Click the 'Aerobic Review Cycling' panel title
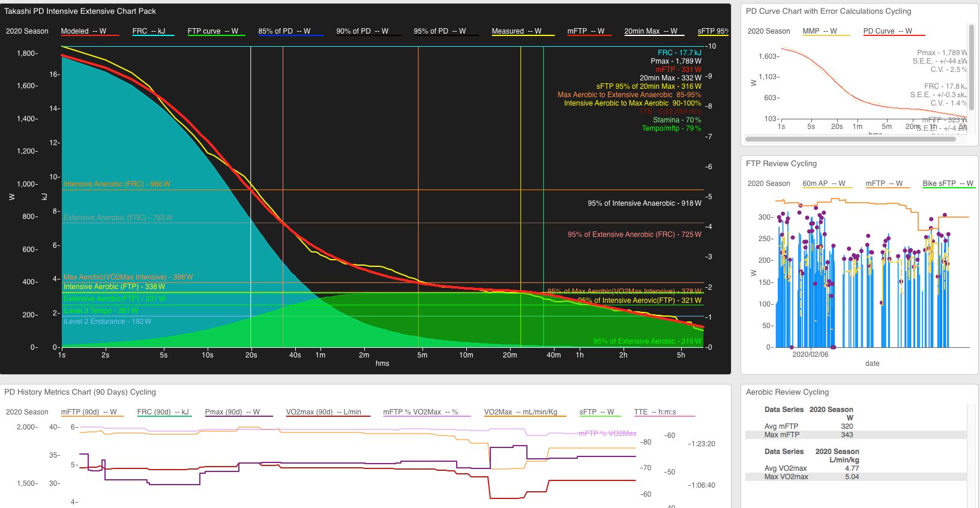Viewport: 980px width, 508px height. click(787, 392)
